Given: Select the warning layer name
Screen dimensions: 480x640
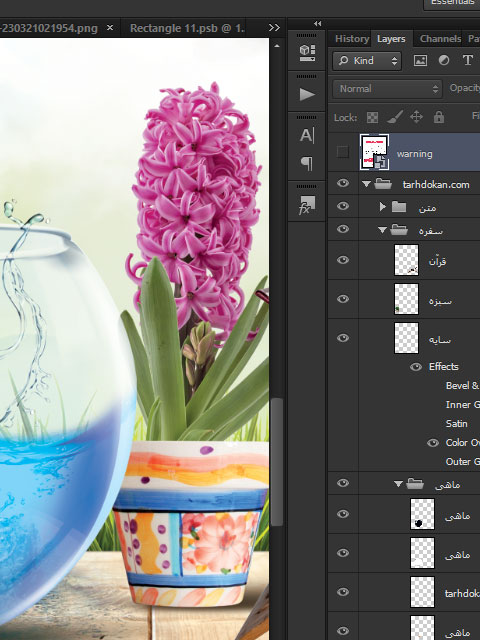Looking at the screenshot, I should (x=414, y=154).
